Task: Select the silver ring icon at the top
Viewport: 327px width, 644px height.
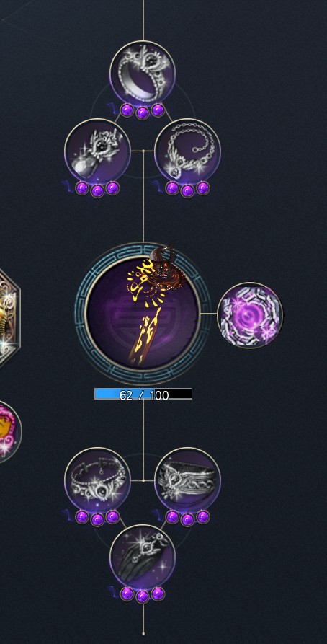Action: 143,73
